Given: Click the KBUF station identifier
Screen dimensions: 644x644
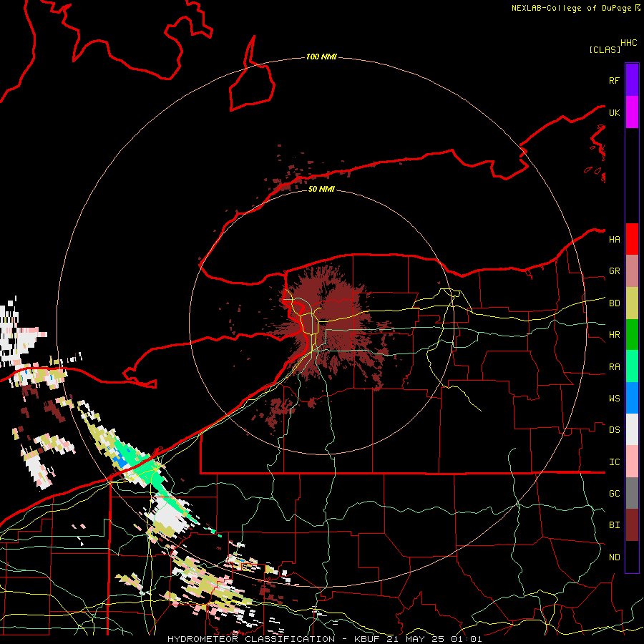Looking at the screenshot, I should 367,639.
